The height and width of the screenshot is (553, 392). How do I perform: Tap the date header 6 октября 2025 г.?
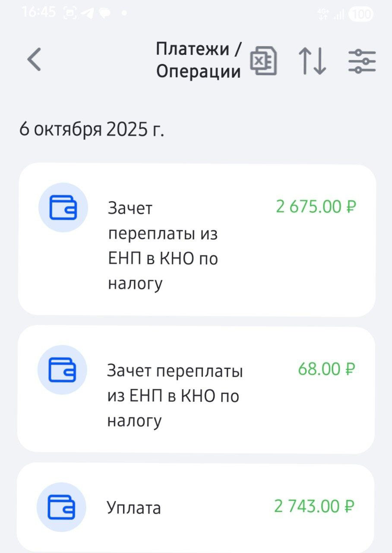[92, 129]
